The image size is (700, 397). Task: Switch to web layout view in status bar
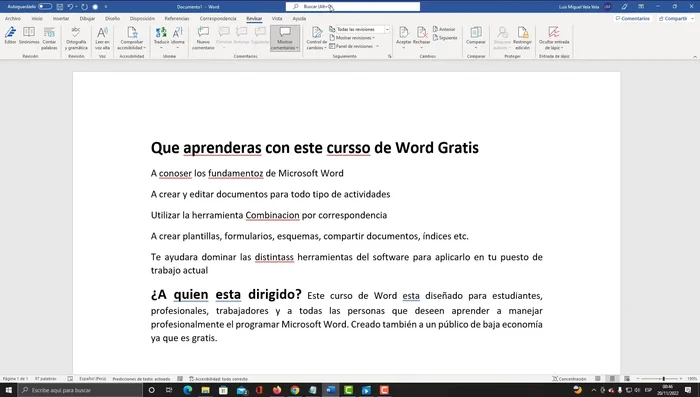pyautogui.click(x=627, y=379)
